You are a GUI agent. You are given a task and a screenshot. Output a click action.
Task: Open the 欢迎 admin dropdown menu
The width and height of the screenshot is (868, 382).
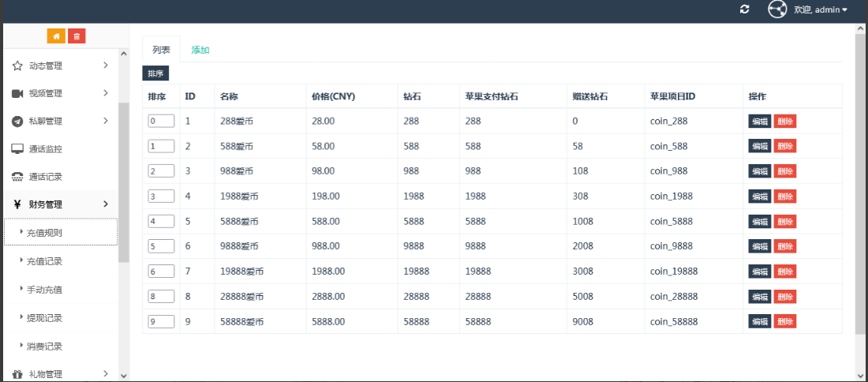tap(821, 9)
